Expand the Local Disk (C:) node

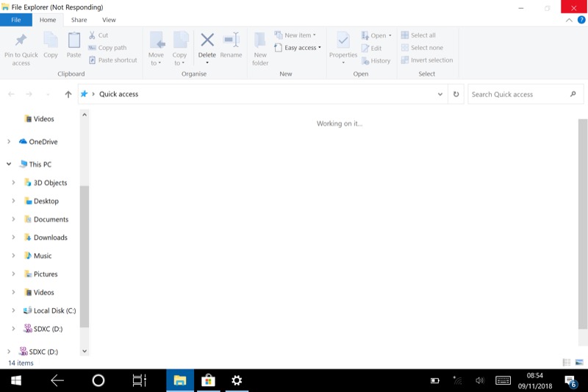coord(13,310)
